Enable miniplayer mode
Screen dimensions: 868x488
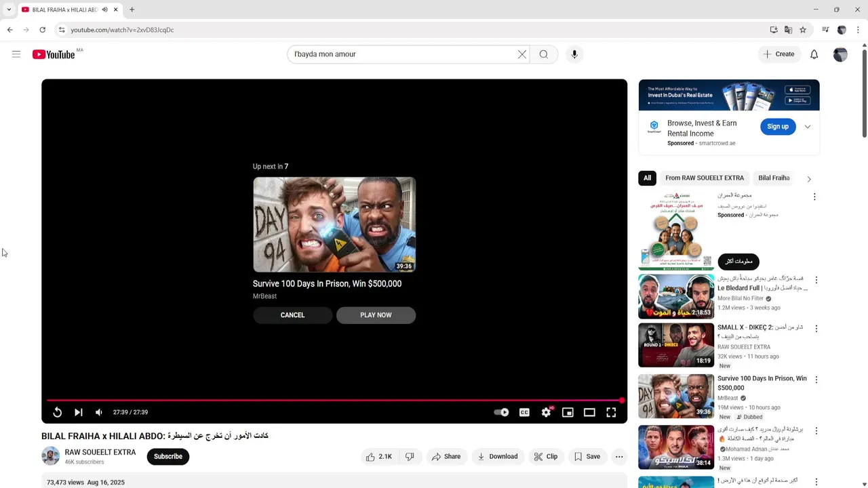[568, 412]
